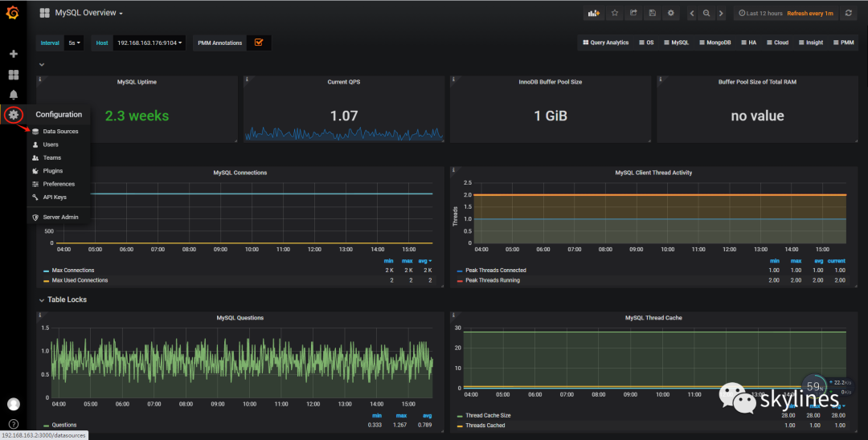Toggle the PMM Annotations checkbox
Screen dimensions: 868x440
coord(258,43)
